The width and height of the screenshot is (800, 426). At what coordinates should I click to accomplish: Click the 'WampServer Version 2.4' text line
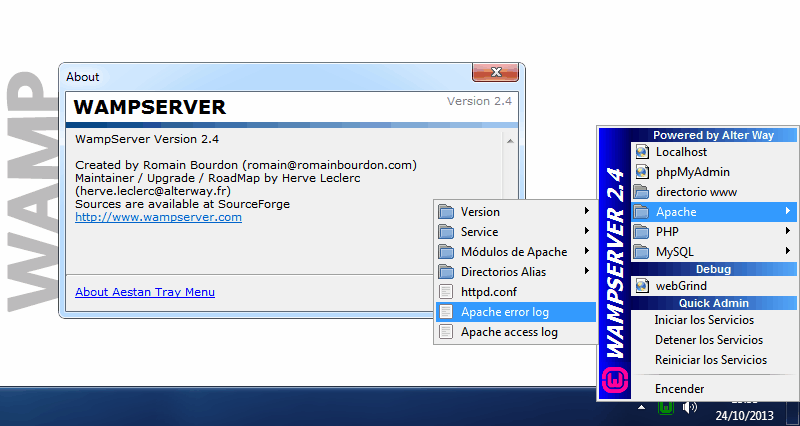(147, 139)
